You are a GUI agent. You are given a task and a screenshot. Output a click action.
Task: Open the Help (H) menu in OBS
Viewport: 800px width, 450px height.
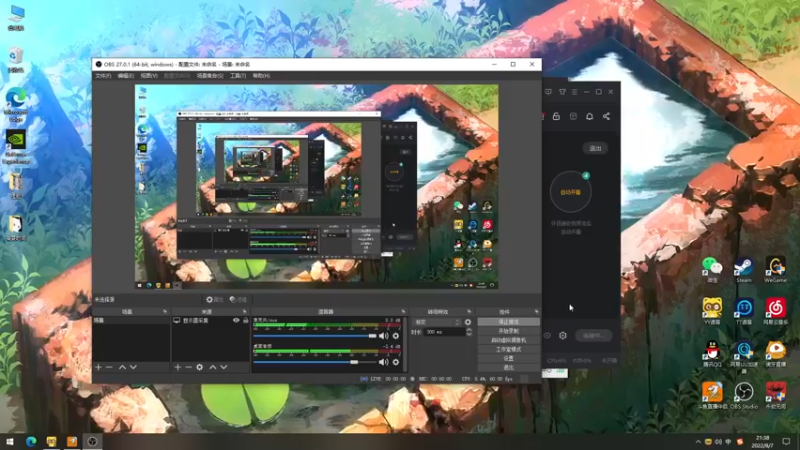click(261, 76)
